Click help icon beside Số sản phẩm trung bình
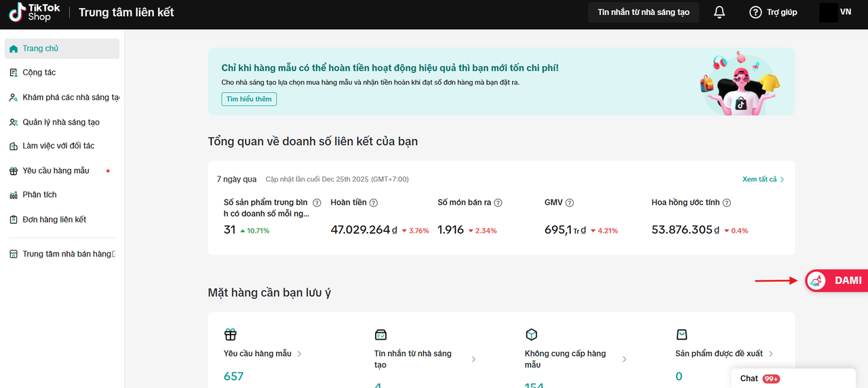 point(317,203)
